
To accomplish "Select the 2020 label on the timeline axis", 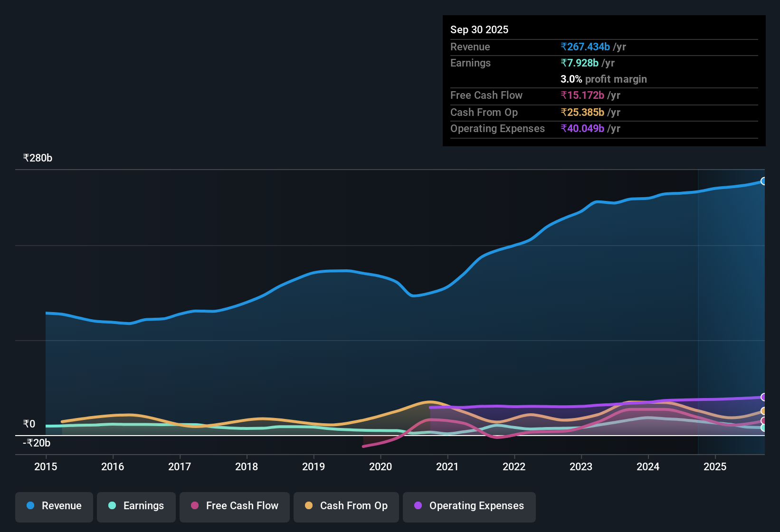I will pos(380,467).
